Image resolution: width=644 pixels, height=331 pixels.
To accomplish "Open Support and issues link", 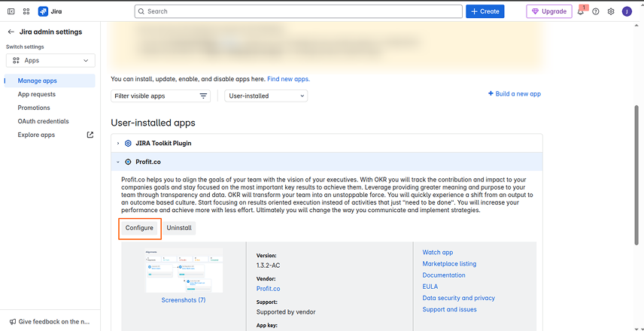I will (449, 309).
